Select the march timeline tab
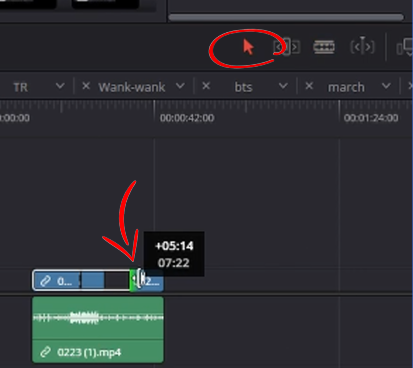The image size is (413, 368). (x=346, y=87)
